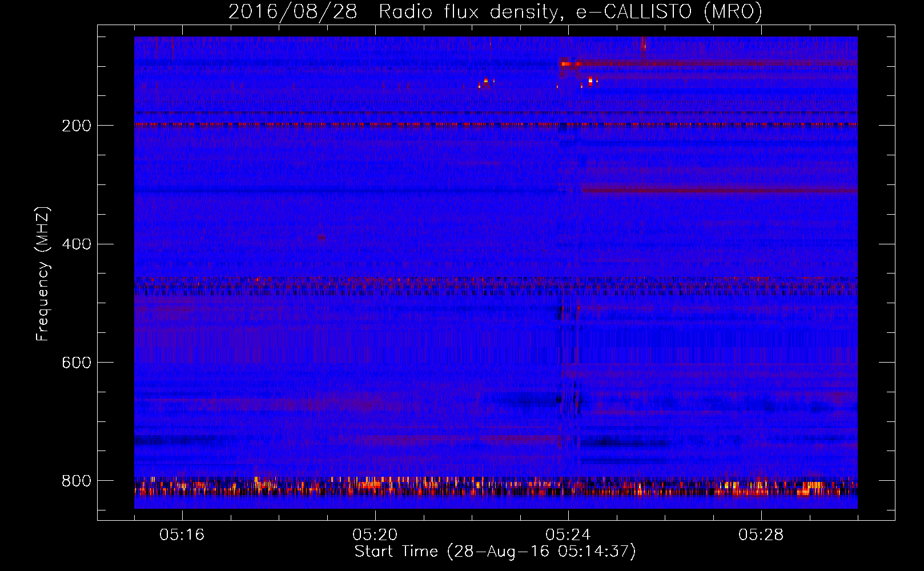Image resolution: width=924 pixels, height=571 pixels.
Task: Click the "200" frequency tick label
Action: pos(77,126)
